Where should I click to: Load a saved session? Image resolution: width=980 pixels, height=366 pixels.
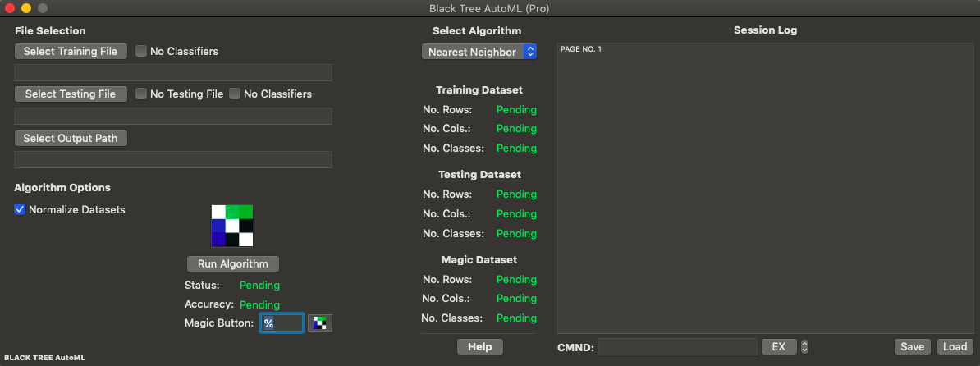955,347
